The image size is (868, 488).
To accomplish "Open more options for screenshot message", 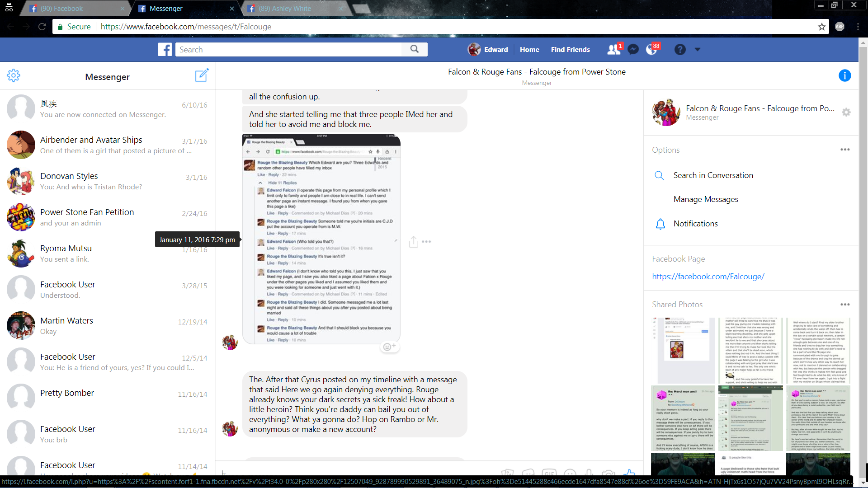I will pos(426,242).
